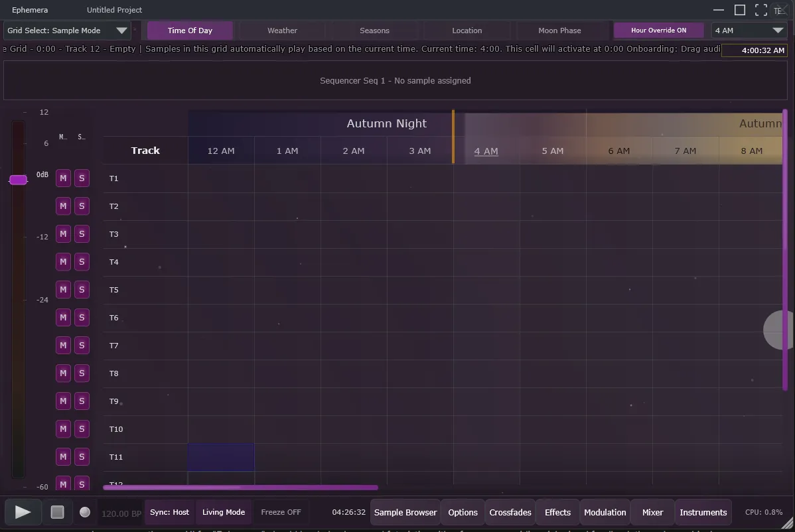Viewport: 795px width, 532px height.
Task: Open the Sample Browser
Action: (x=405, y=512)
